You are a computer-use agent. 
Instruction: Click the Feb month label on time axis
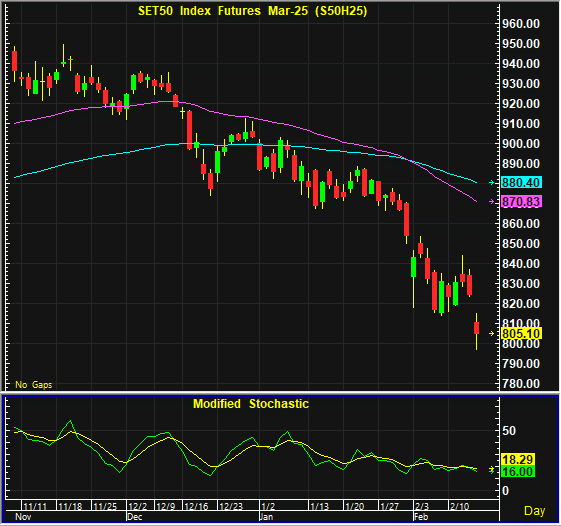click(x=421, y=517)
